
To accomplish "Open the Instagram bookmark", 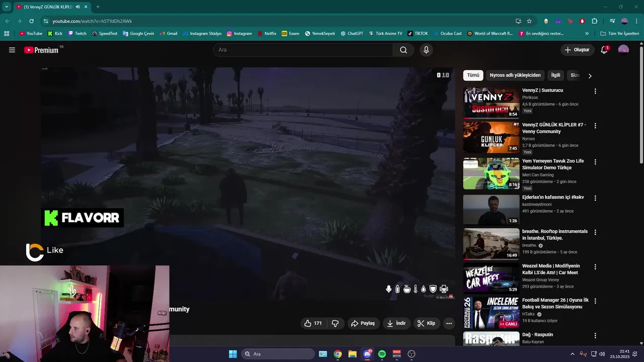I will click(x=239, y=34).
